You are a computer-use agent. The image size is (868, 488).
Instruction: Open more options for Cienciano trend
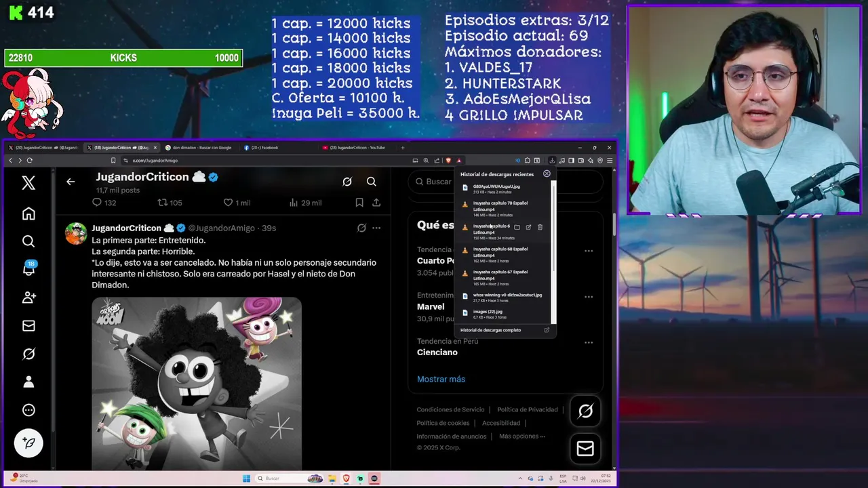pos(589,342)
